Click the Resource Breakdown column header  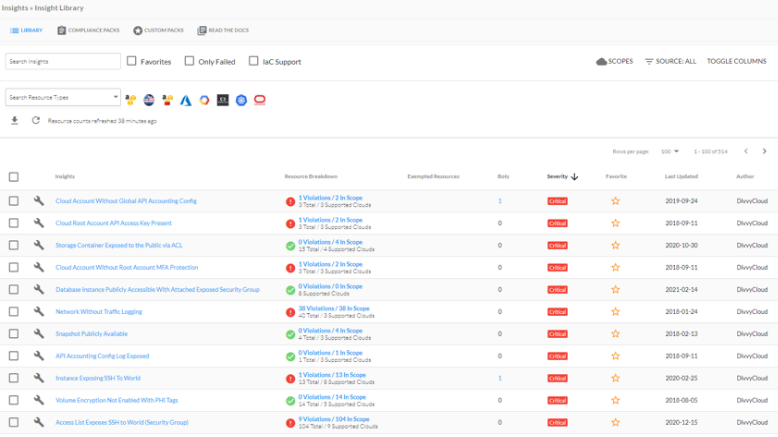click(x=311, y=177)
